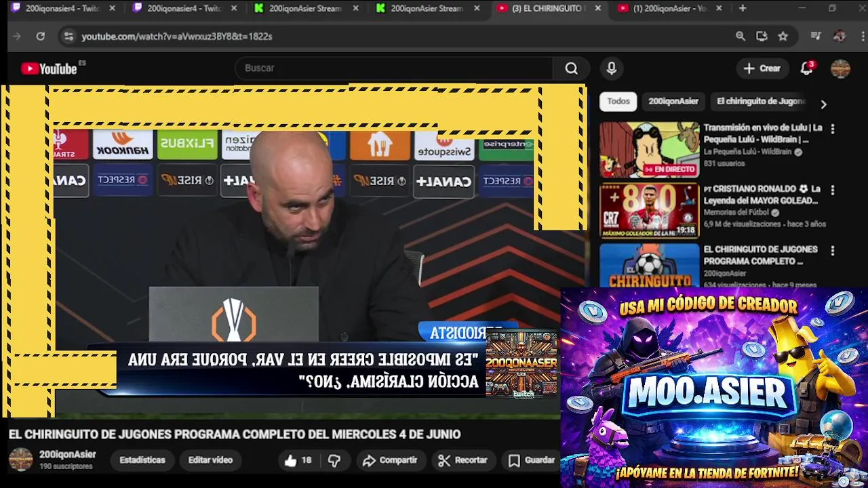Open title CRISTIANO RONALDO La Leyenda
The width and height of the screenshot is (868, 488).
[x=762, y=195]
